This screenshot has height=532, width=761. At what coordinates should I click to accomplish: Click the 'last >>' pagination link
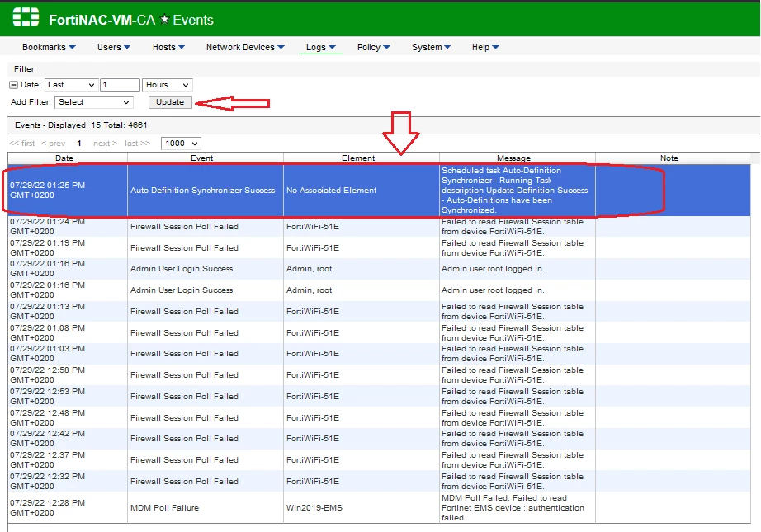[137, 144]
